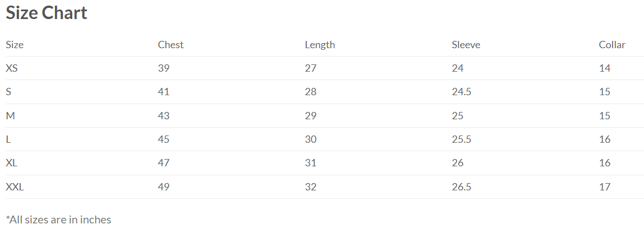
Task: Select the XS size row label
Action: 12,68
